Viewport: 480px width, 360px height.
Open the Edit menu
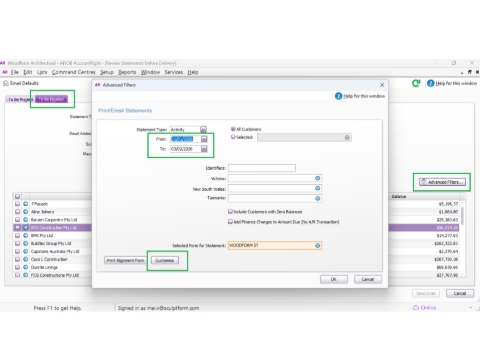[28, 72]
